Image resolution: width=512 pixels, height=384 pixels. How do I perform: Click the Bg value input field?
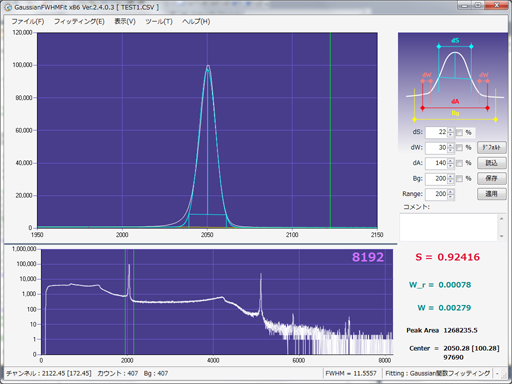(436, 179)
